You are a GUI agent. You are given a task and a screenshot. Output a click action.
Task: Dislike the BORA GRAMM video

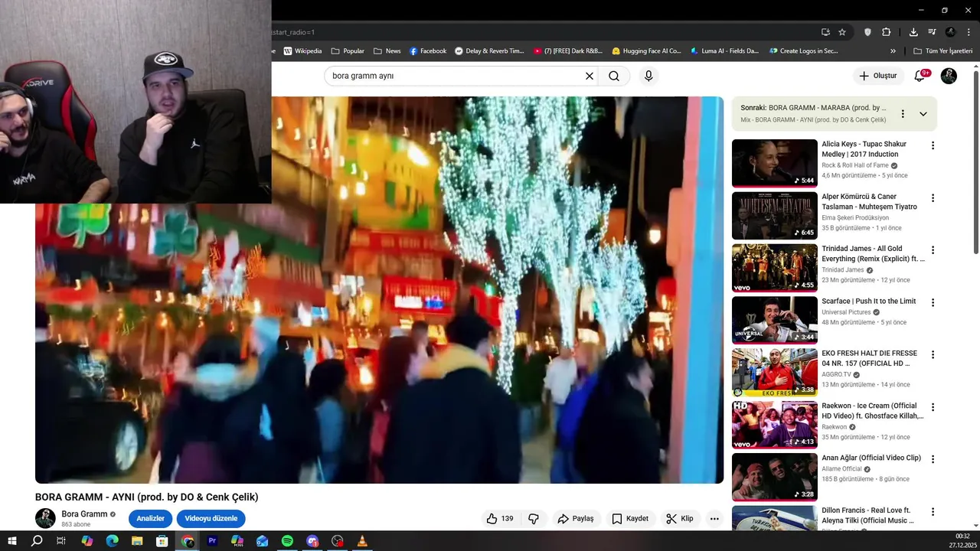(x=534, y=519)
